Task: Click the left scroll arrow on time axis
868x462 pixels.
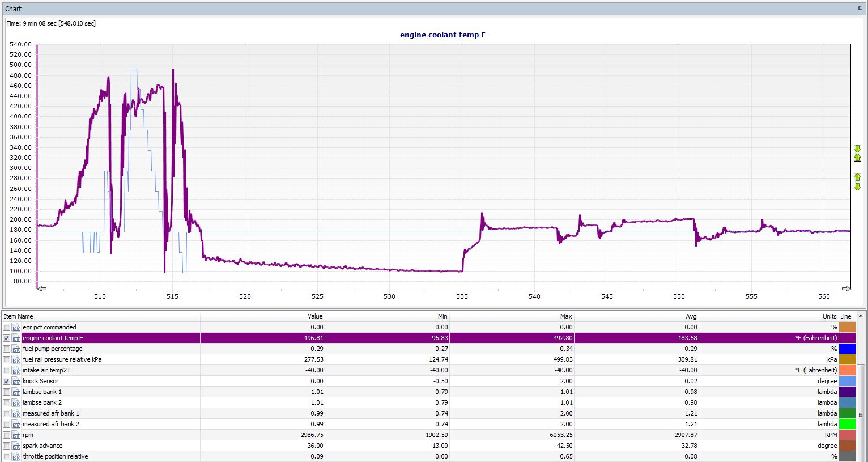Action: coord(41,289)
